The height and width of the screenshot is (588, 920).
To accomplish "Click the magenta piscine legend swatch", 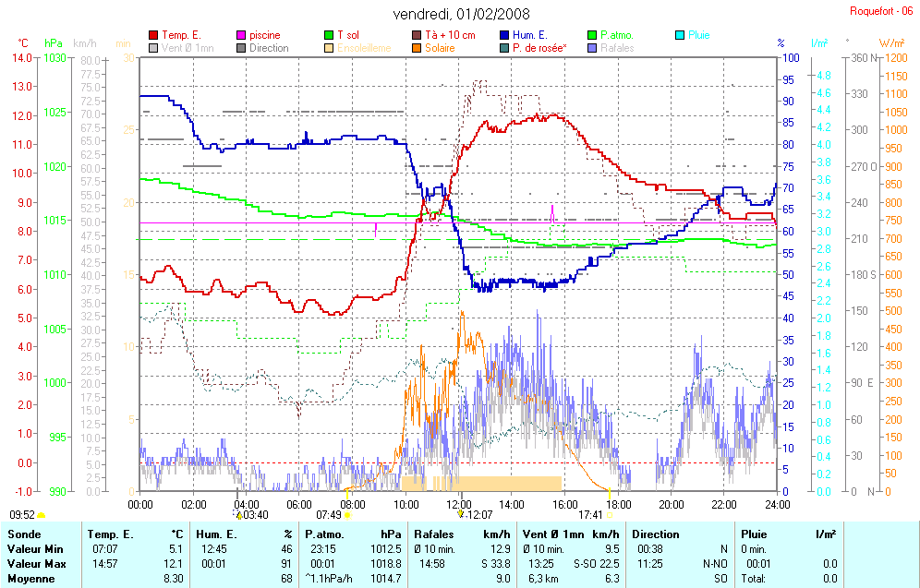I will [240, 35].
